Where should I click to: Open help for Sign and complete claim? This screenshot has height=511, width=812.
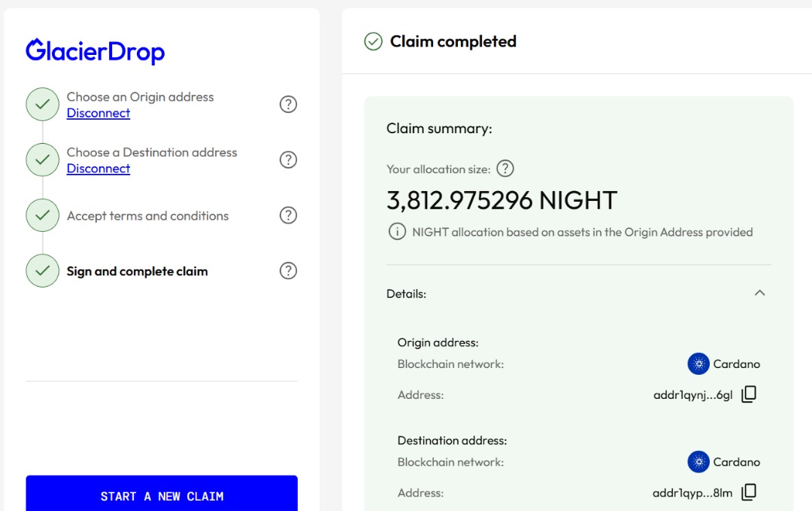[x=288, y=270]
